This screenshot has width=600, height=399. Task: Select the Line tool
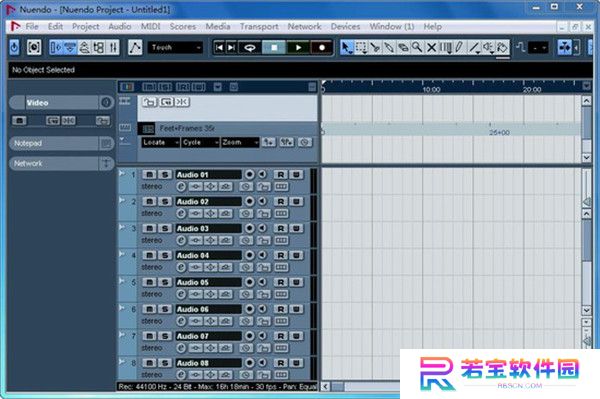pyautogui.click(x=474, y=47)
